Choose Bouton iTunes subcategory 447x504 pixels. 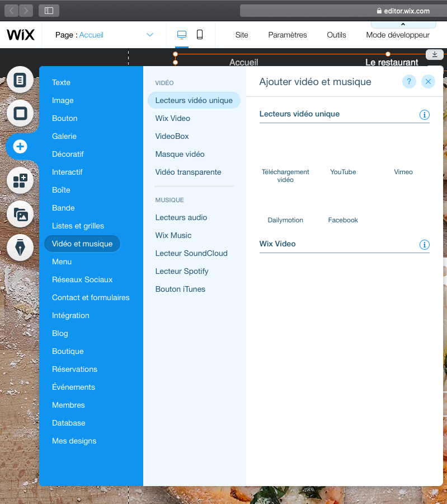tap(180, 290)
